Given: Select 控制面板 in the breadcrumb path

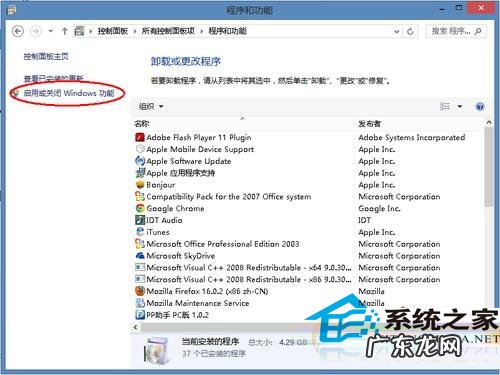Looking at the screenshot, I should [x=113, y=31].
